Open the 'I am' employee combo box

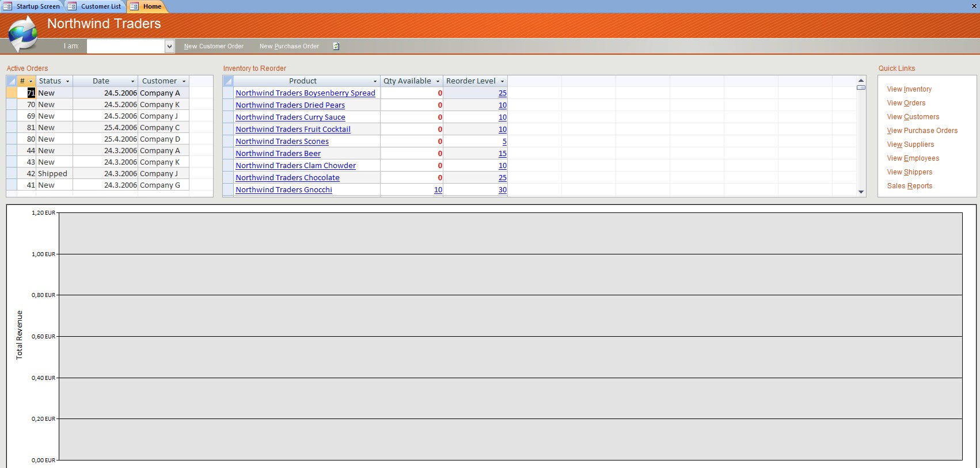pos(169,46)
